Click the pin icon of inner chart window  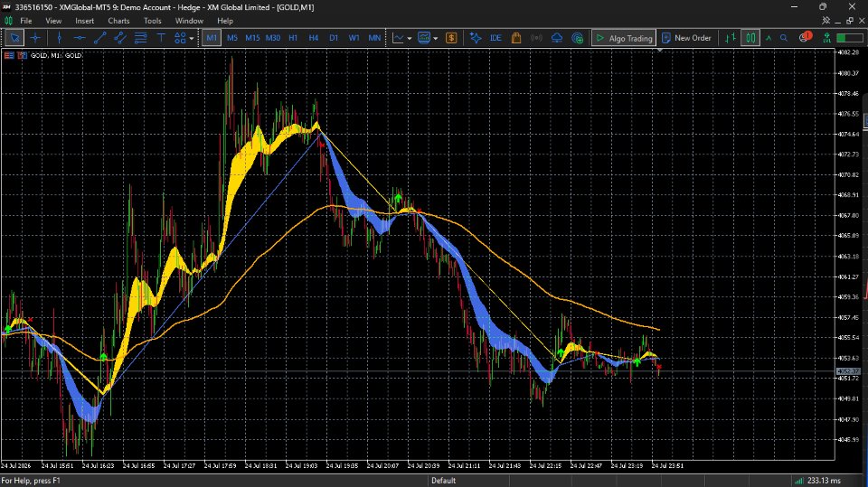(x=826, y=21)
